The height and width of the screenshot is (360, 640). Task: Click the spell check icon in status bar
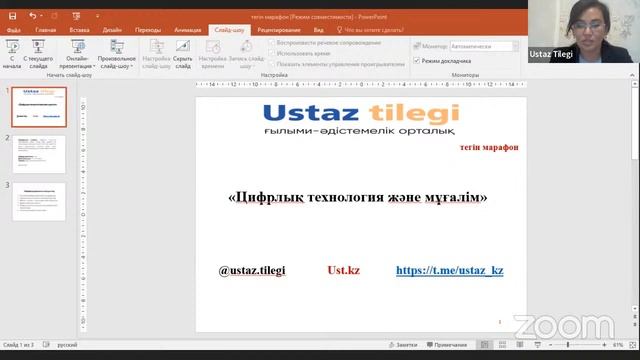coord(46,345)
